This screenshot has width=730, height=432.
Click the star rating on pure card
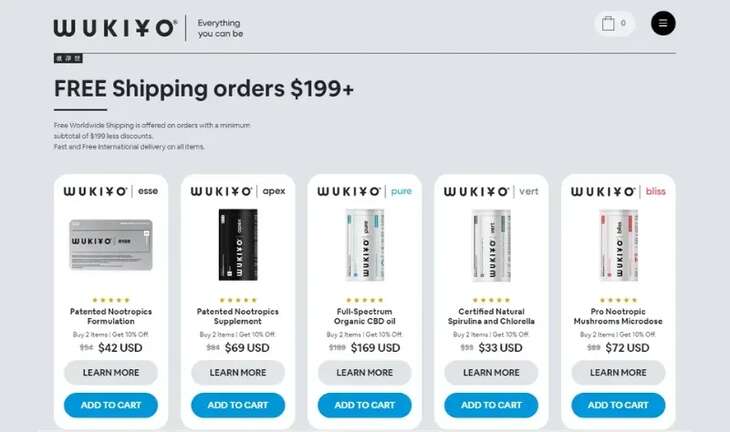click(x=365, y=300)
